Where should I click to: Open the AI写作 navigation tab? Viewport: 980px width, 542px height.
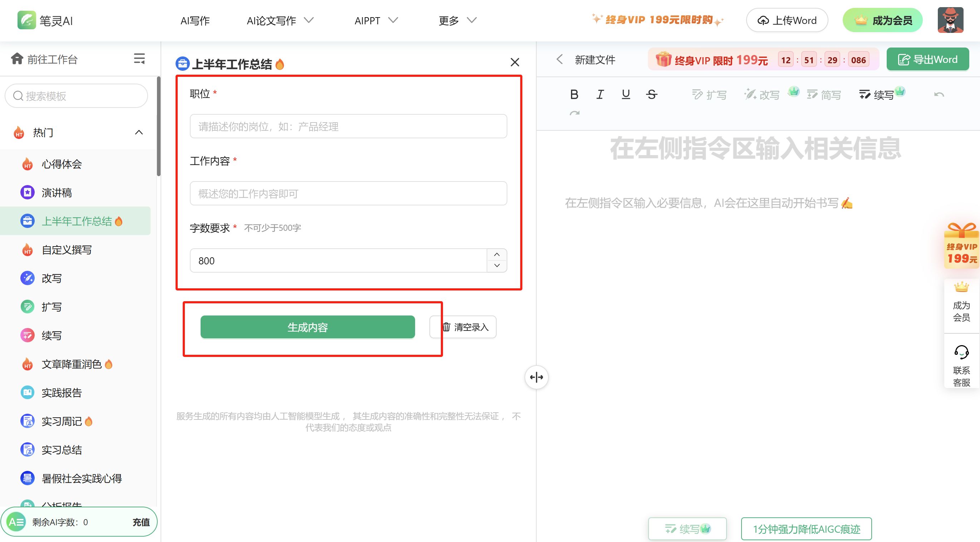[195, 20]
